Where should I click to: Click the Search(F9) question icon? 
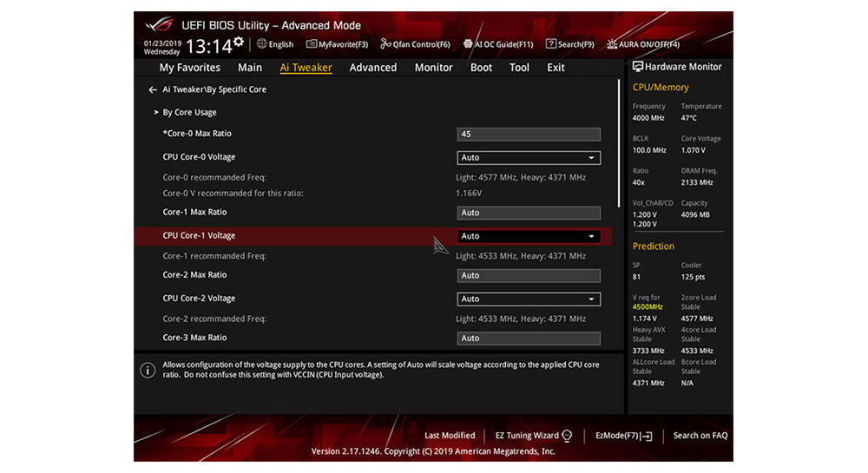tap(551, 43)
